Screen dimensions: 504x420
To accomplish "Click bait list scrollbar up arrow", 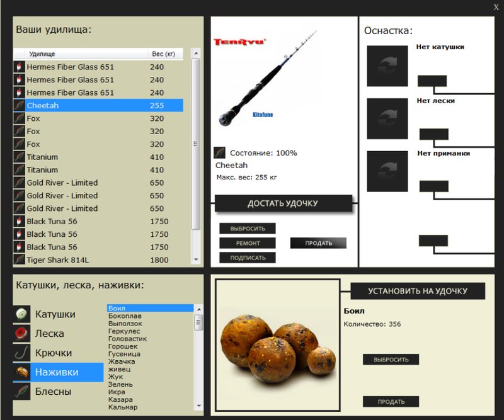I will pos(199,309).
